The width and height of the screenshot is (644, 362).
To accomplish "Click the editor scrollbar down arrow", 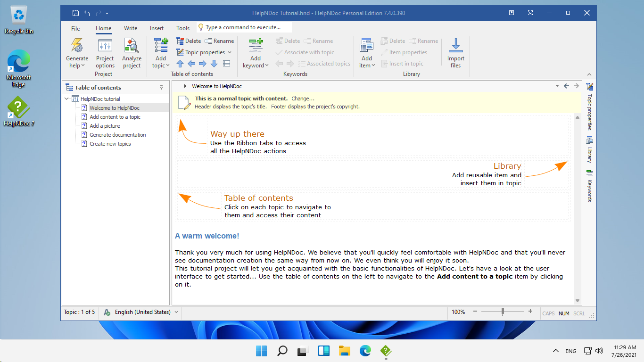I will (x=578, y=301).
